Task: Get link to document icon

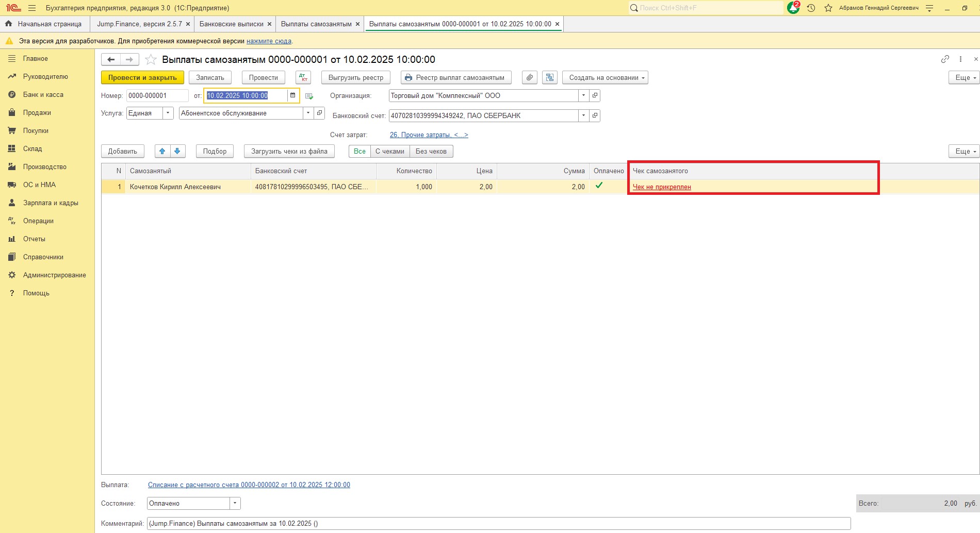Action: [x=945, y=59]
